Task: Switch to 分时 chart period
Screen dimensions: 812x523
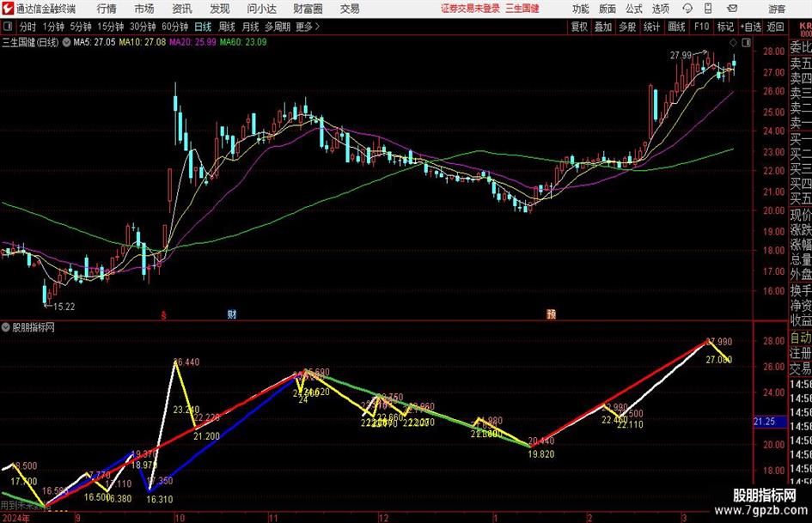Action: click(28, 27)
